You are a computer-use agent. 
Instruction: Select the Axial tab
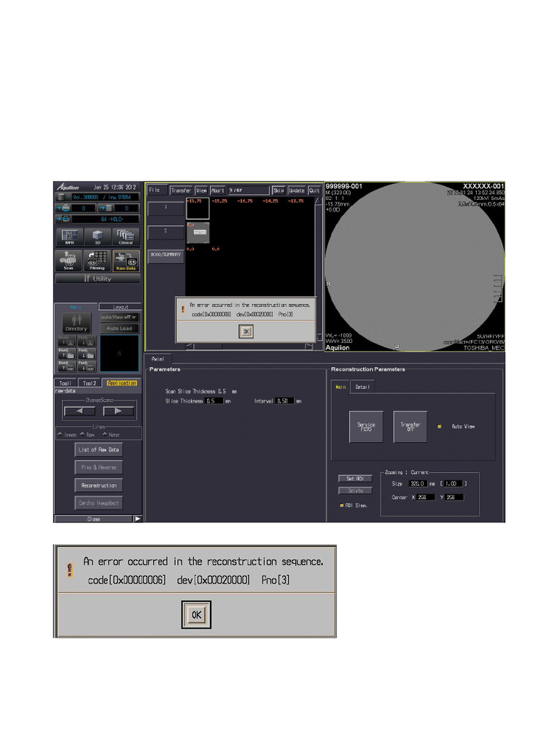[157, 359]
